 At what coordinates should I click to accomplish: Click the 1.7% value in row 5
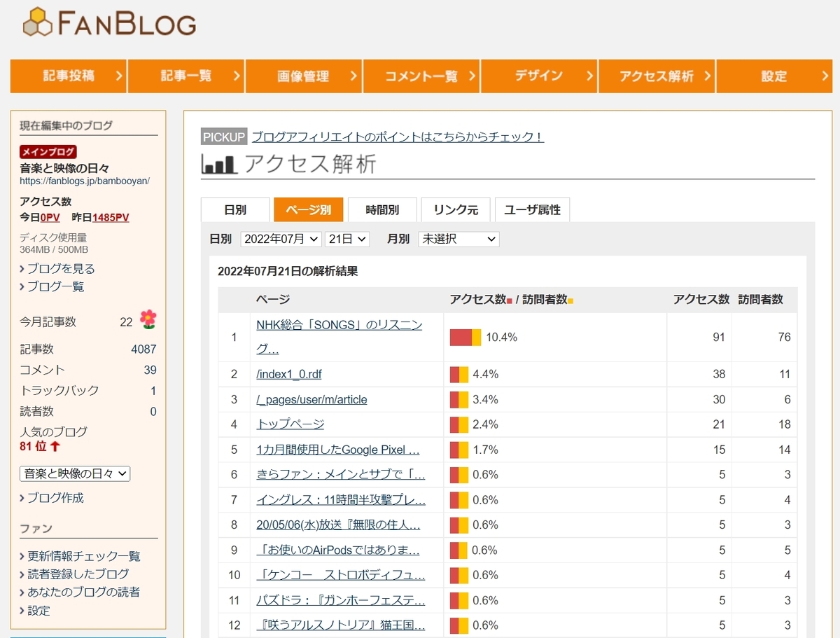coord(486,450)
